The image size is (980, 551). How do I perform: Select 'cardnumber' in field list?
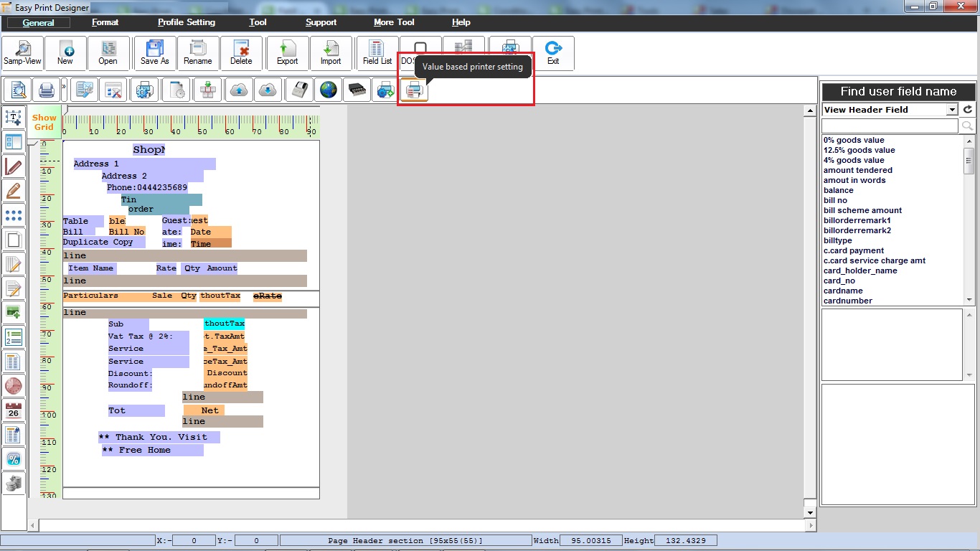click(848, 301)
